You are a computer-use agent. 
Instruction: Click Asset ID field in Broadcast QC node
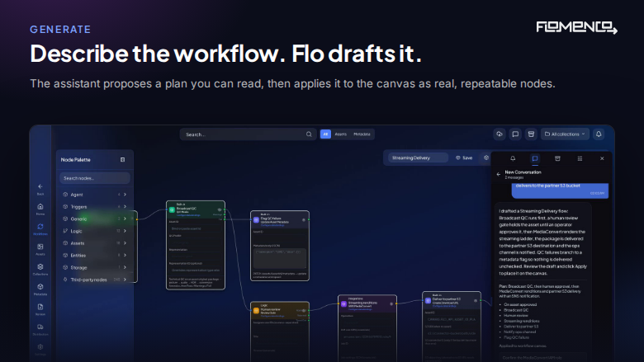tap(195, 228)
